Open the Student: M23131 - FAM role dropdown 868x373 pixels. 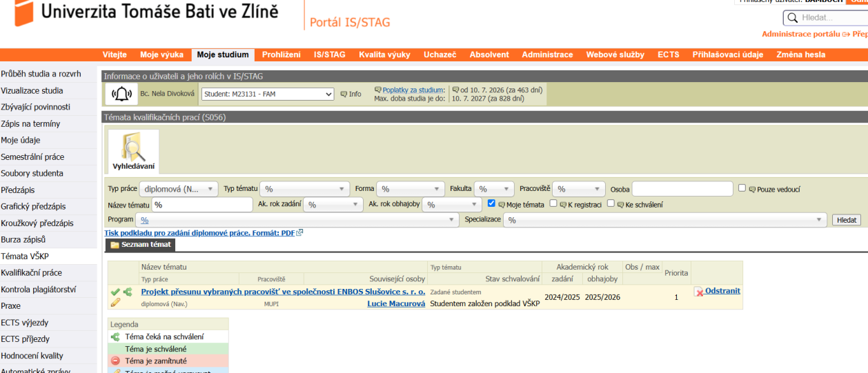(268, 94)
